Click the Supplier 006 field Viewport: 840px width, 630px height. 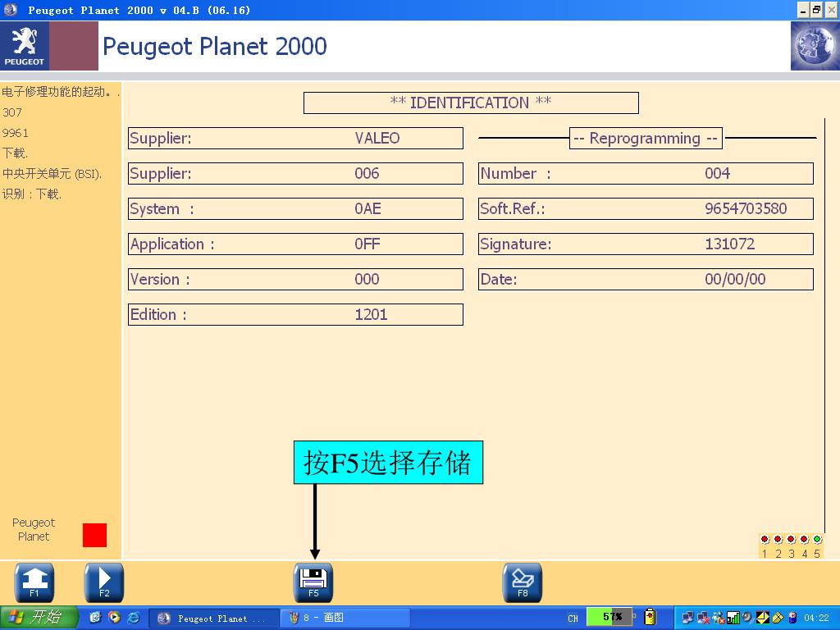tap(295, 174)
